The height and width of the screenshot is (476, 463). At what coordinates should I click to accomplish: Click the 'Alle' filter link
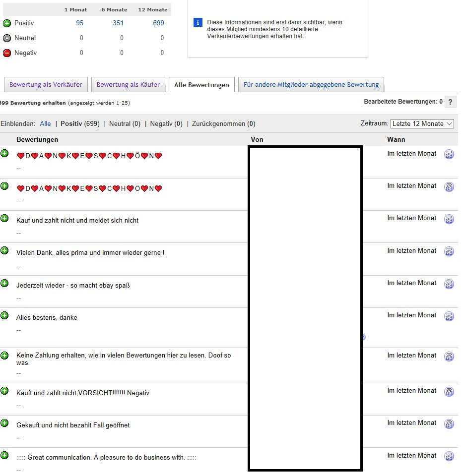(x=45, y=124)
